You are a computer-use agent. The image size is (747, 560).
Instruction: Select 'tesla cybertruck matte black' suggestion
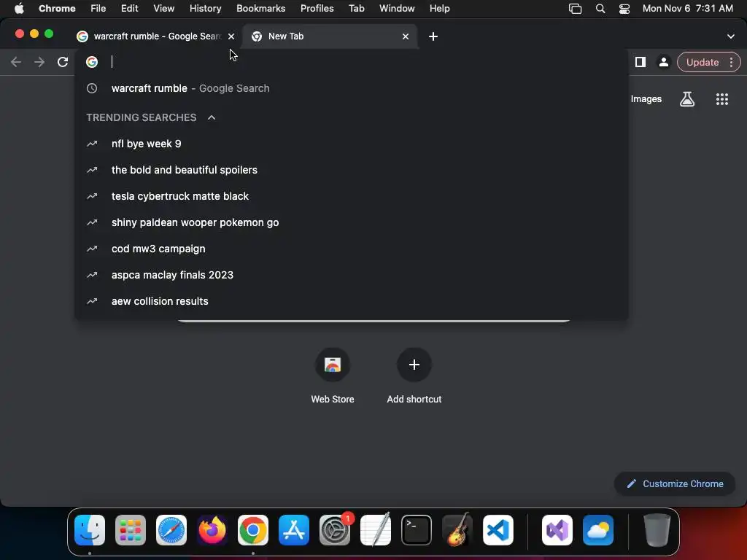point(352,196)
